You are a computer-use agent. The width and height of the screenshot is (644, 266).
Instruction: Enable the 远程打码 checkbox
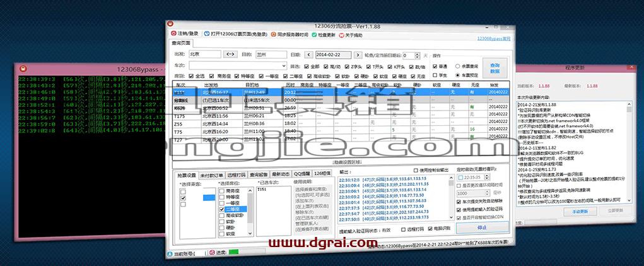[x=404, y=229]
